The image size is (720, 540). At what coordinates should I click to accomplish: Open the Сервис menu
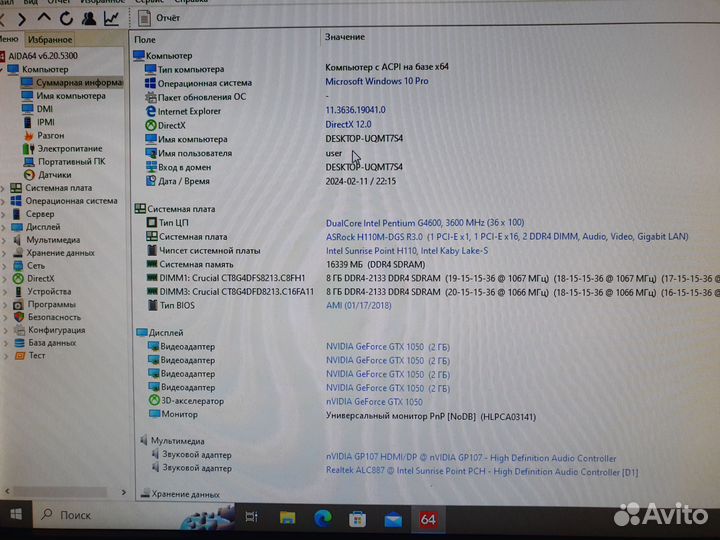coord(149,2)
